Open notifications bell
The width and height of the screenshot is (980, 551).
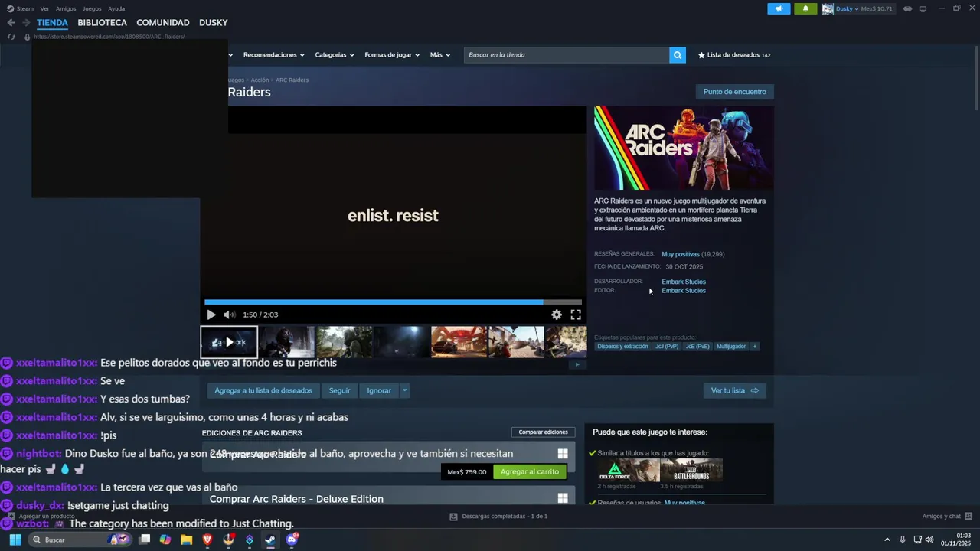pyautogui.click(x=805, y=8)
